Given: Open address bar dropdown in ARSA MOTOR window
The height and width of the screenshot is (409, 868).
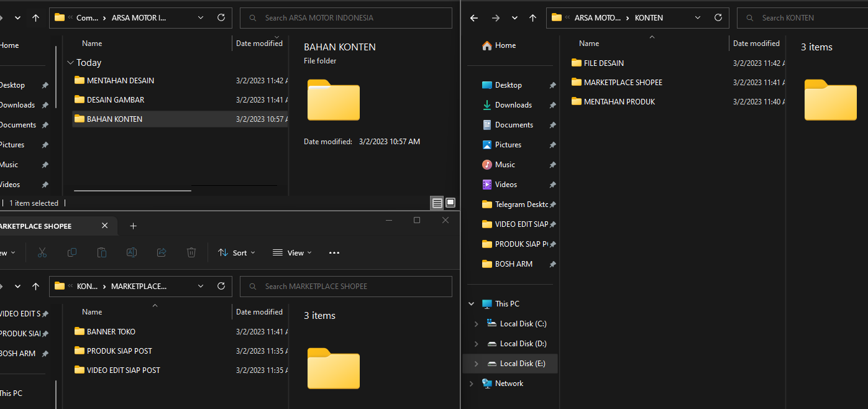Looking at the screenshot, I should point(201,18).
